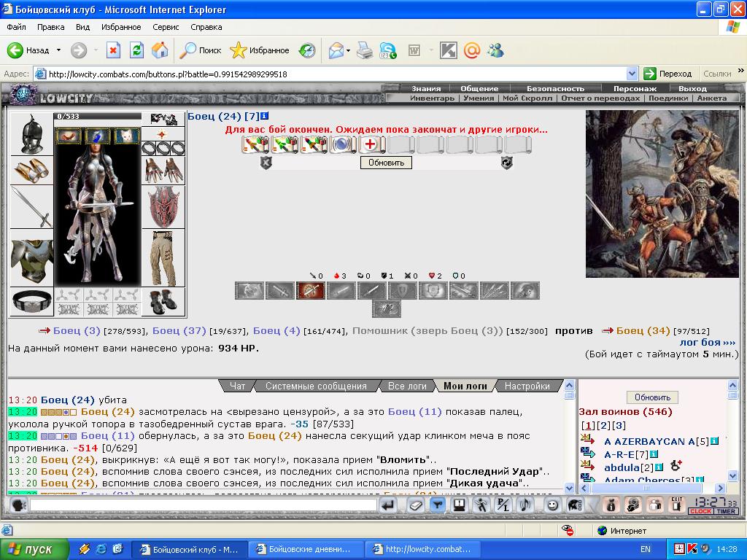Click the black belt equipment slot
This screenshot has height=560, width=747.
(31, 302)
